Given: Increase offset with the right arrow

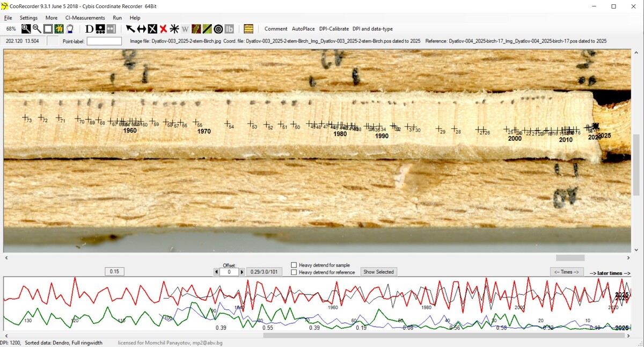Looking at the screenshot, I should coord(242,272).
